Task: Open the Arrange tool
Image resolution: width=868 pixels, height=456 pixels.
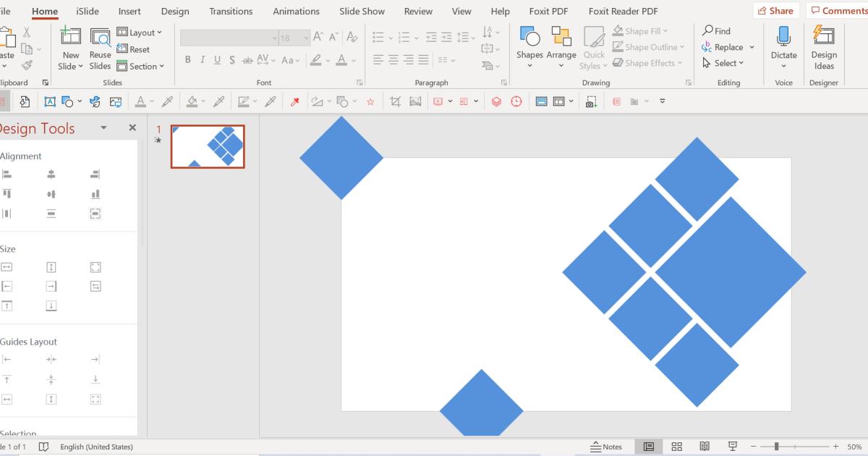Action: pyautogui.click(x=561, y=38)
